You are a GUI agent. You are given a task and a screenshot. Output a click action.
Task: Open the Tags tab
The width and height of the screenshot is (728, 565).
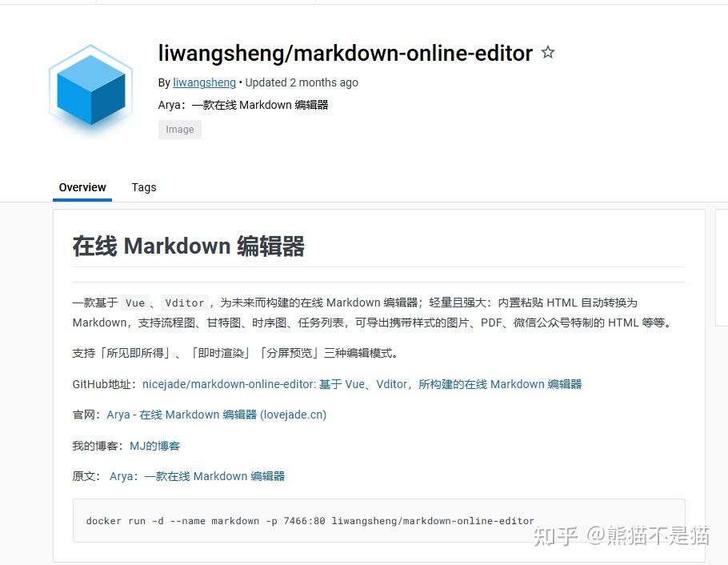(x=144, y=188)
